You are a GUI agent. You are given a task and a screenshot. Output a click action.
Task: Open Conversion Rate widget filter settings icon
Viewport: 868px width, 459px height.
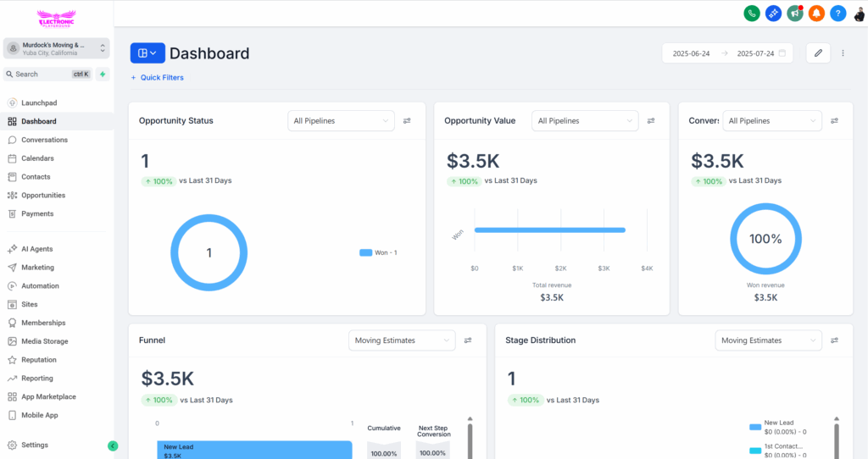(834, 120)
